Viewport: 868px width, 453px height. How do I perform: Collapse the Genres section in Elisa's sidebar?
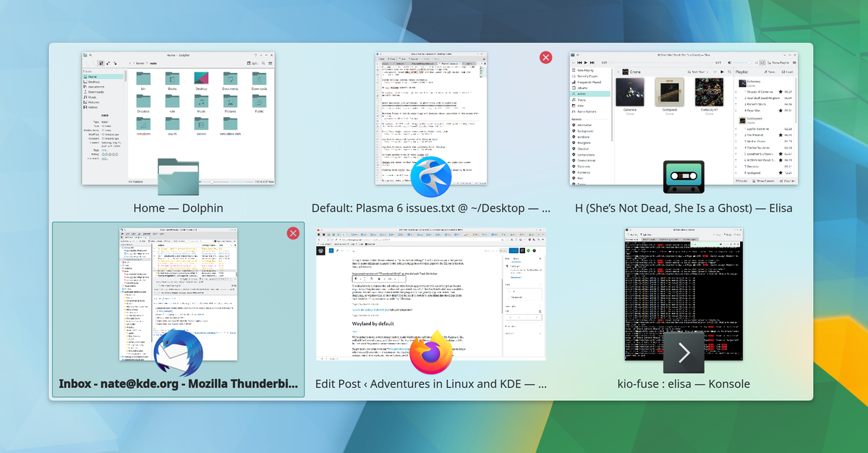click(576, 118)
